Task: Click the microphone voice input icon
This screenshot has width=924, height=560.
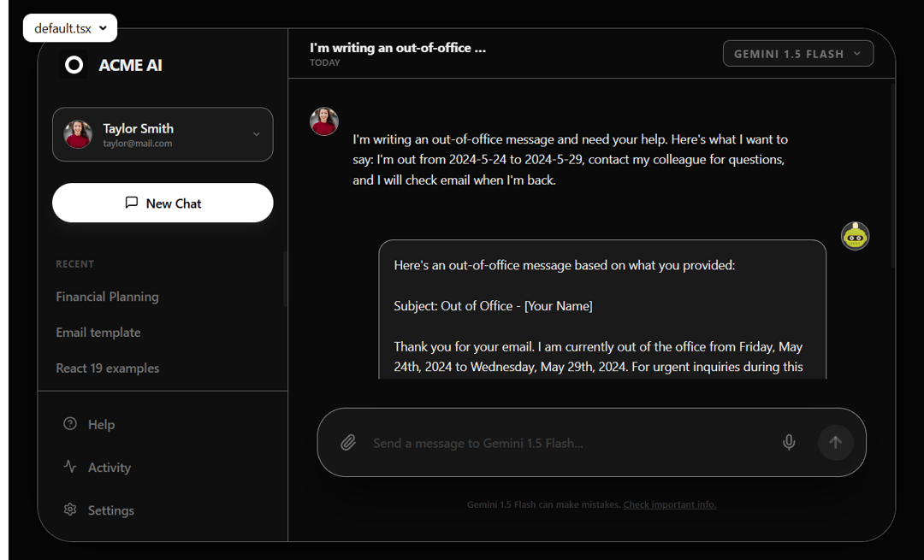Action: click(789, 442)
